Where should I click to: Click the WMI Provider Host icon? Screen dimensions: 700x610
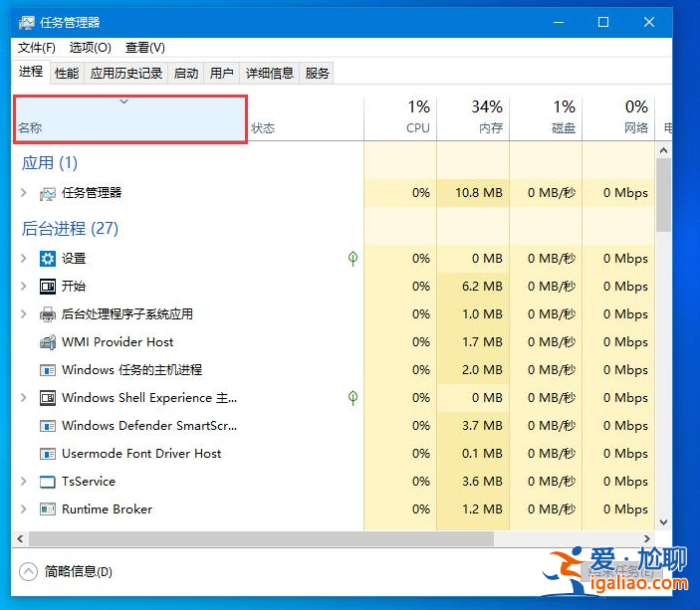(48, 341)
